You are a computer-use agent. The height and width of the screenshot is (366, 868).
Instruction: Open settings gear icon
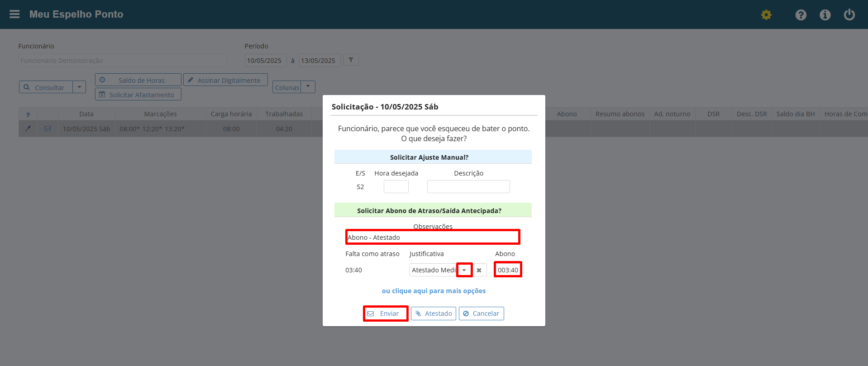766,15
